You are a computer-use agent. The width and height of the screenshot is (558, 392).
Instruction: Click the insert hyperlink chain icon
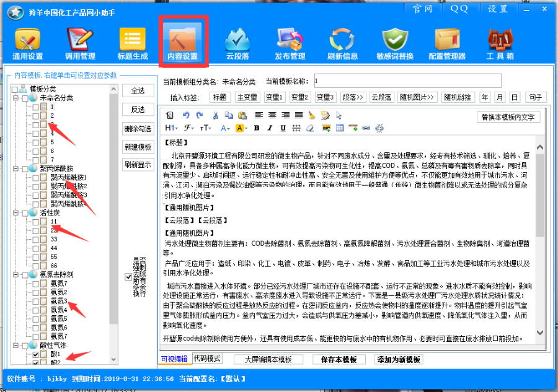point(366,128)
